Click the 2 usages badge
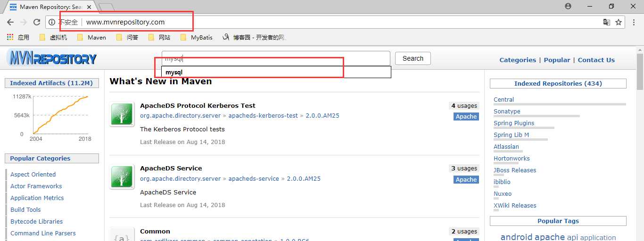The height and width of the screenshot is (241, 644). 464,232
